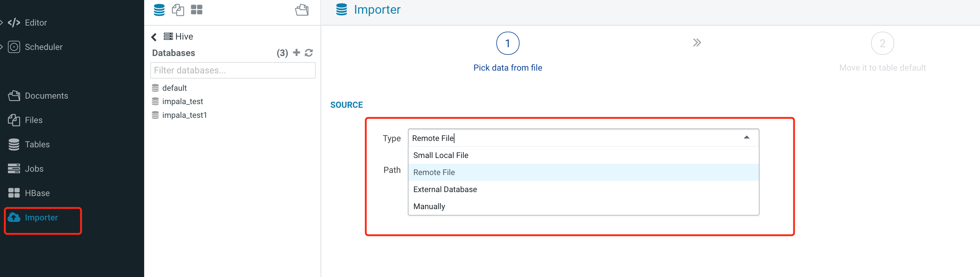Switch assist panel to files view icon
Viewport: 980px width, 277px height.
point(178,10)
